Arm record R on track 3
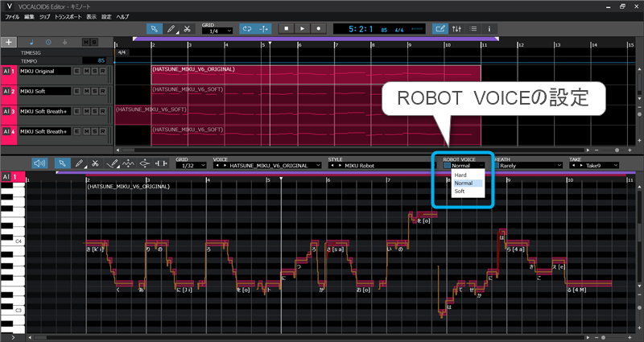Screen dimensions: 644x342 tap(103, 111)
